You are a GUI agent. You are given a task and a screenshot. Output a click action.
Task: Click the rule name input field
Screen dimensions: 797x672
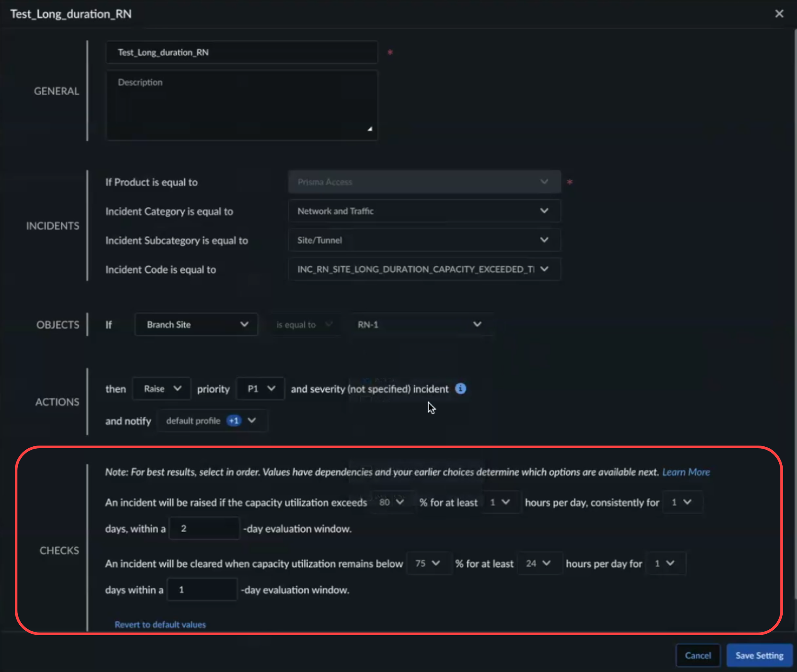242,52
